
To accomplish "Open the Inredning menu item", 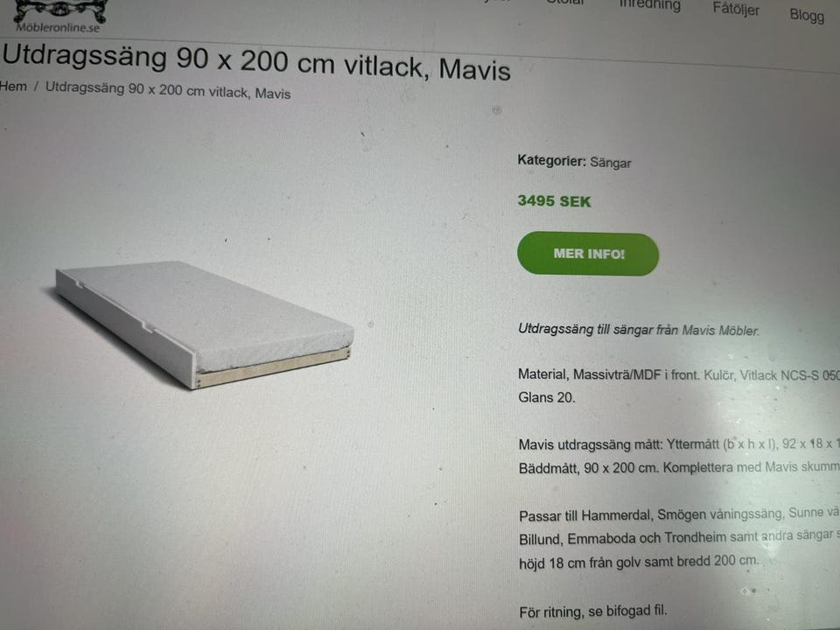I will [x=649, y=5].
